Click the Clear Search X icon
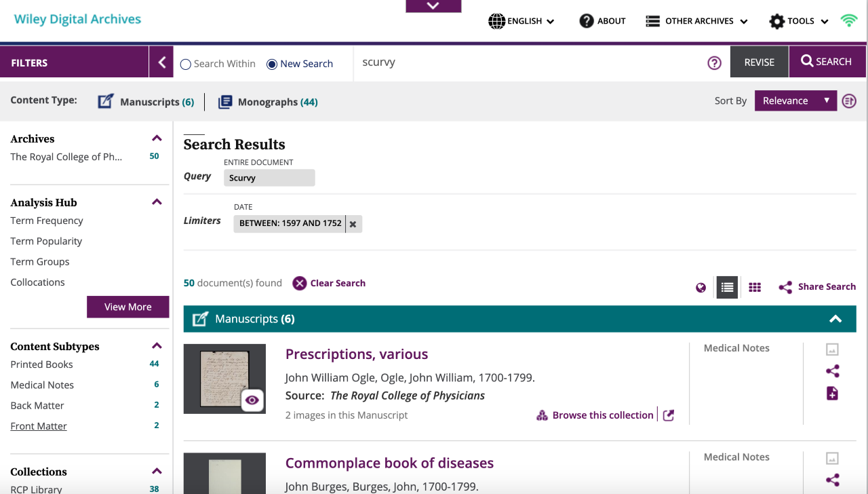This screenshot has width=868, height=494. pos(300,284)
